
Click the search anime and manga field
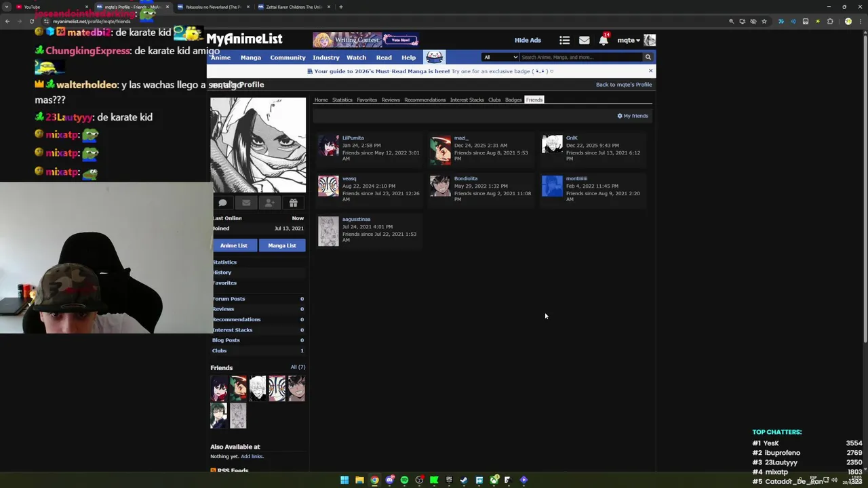pyautogui.click(x=582, y=57)
